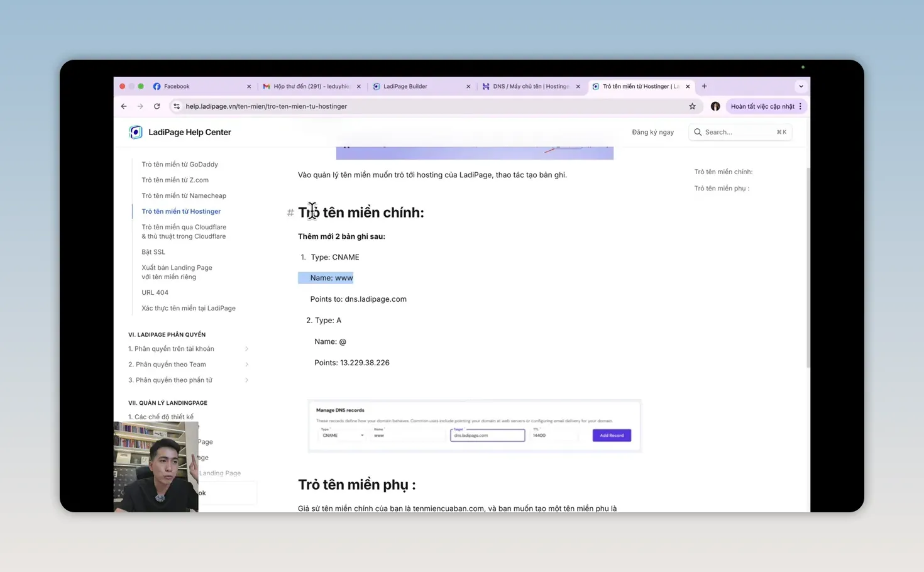Open Trỏ tên miền từ Namecheap article
924x572 pixels.
184,196
